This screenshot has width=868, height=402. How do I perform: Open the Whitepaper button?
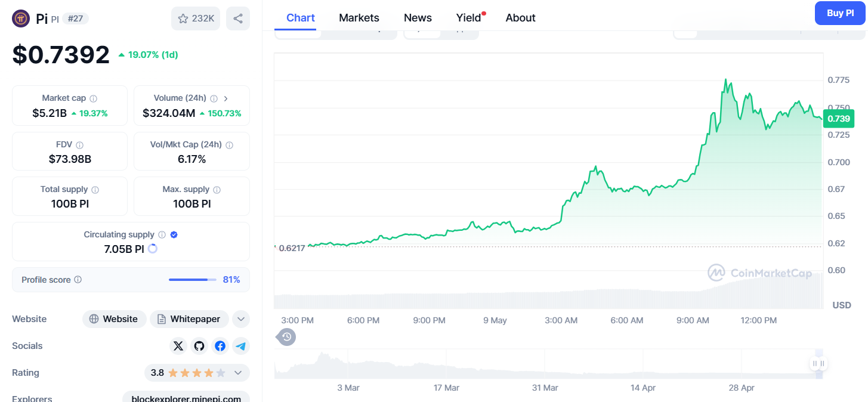click(x=189, y=319)
